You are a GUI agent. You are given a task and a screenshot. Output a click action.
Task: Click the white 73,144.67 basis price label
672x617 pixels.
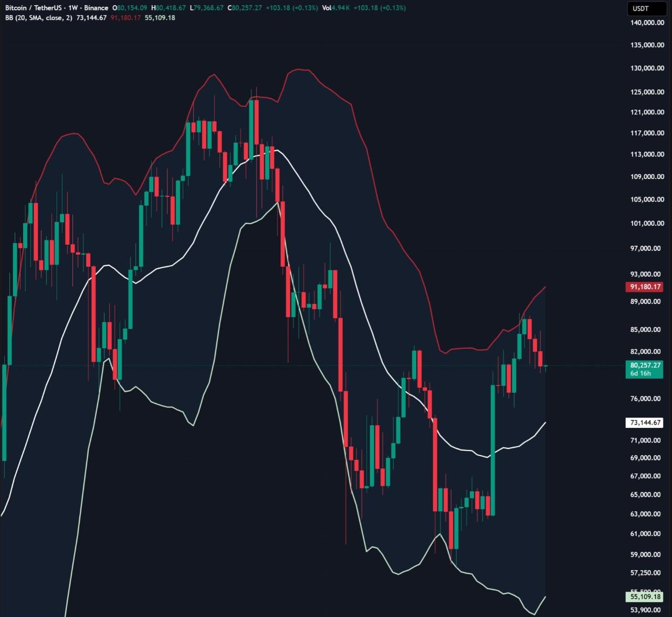pyautogui.click(x=644, y=423)
